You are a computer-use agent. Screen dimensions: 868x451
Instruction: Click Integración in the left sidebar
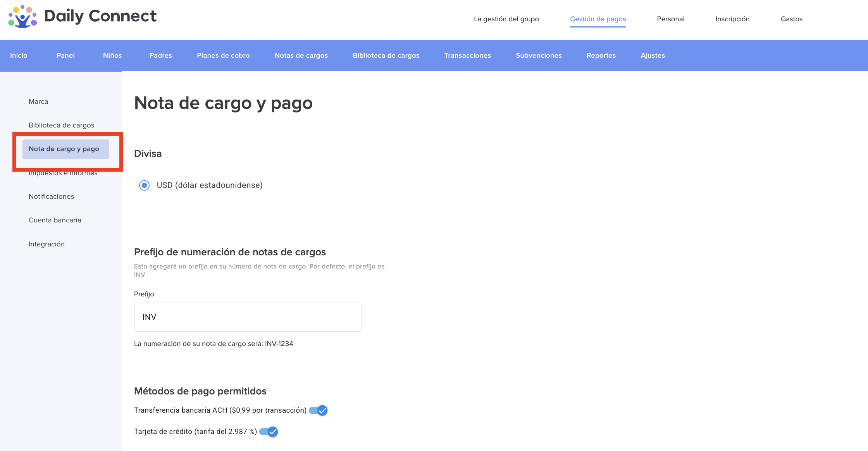pos(46,244)
